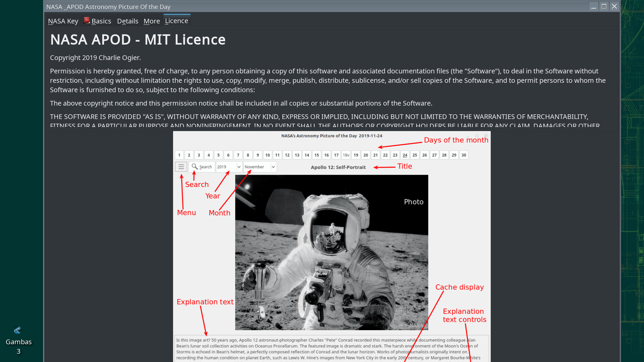Click the NASA APOD - MIT Licence heading

[x=138, y=40]
